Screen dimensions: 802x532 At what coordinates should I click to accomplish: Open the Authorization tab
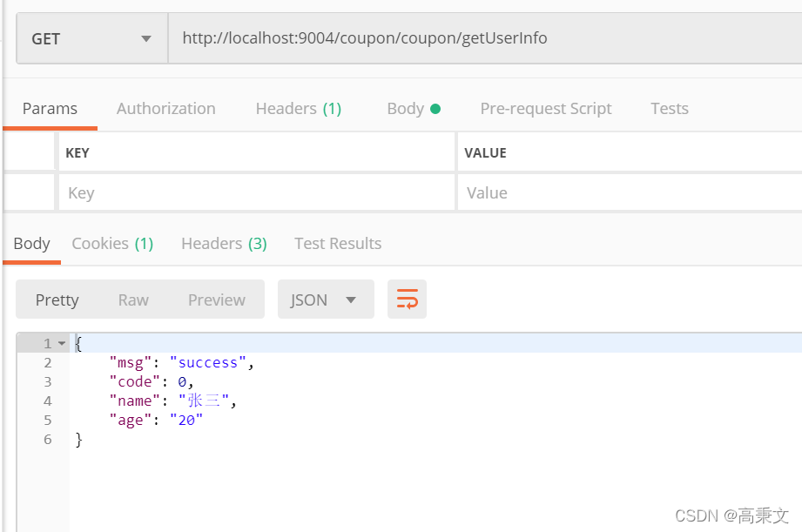pyautogui.click(x=165, y=109)
